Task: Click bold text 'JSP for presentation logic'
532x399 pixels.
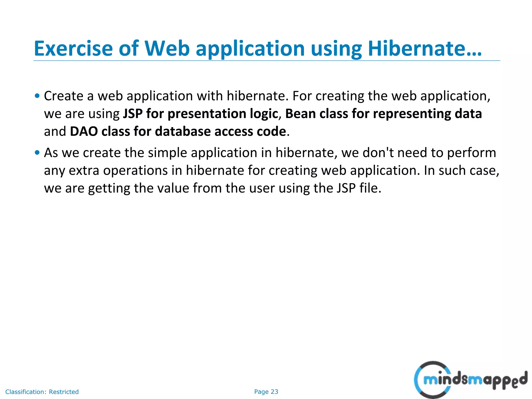Action: 200,114
